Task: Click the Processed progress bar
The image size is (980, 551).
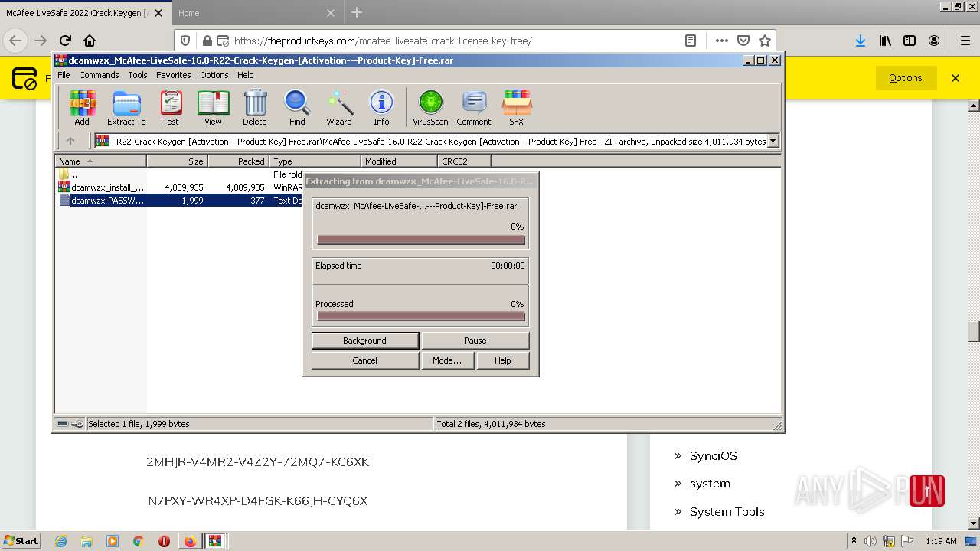Action: click(x=421, y=316)
